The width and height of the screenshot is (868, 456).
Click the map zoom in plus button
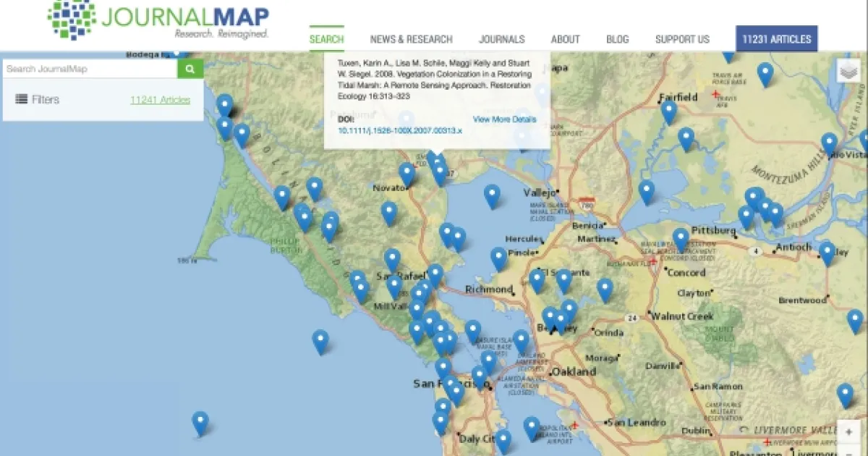pos(848,431)
